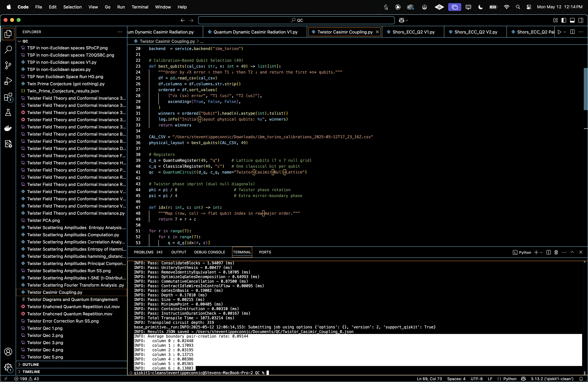Screen dimensions: 588x382
Task: Open the Selection menu
Action: pos(72,7)
